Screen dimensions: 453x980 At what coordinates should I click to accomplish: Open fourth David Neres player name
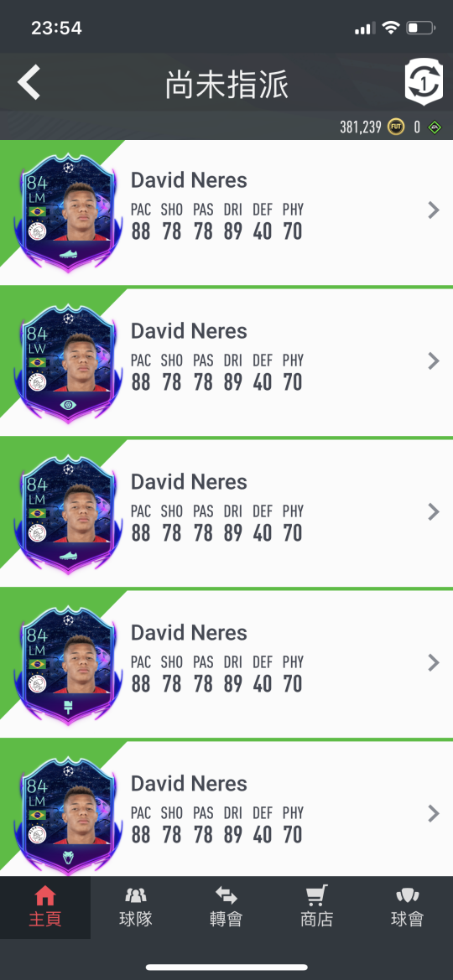[189, 632]
